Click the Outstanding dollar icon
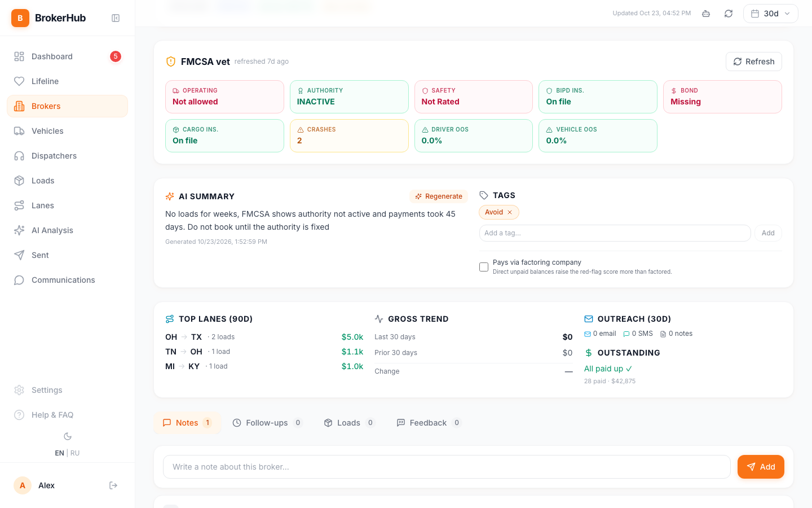The width and height of the screenshot is (812, 508). pyautogui.click(x=589, y=353)
